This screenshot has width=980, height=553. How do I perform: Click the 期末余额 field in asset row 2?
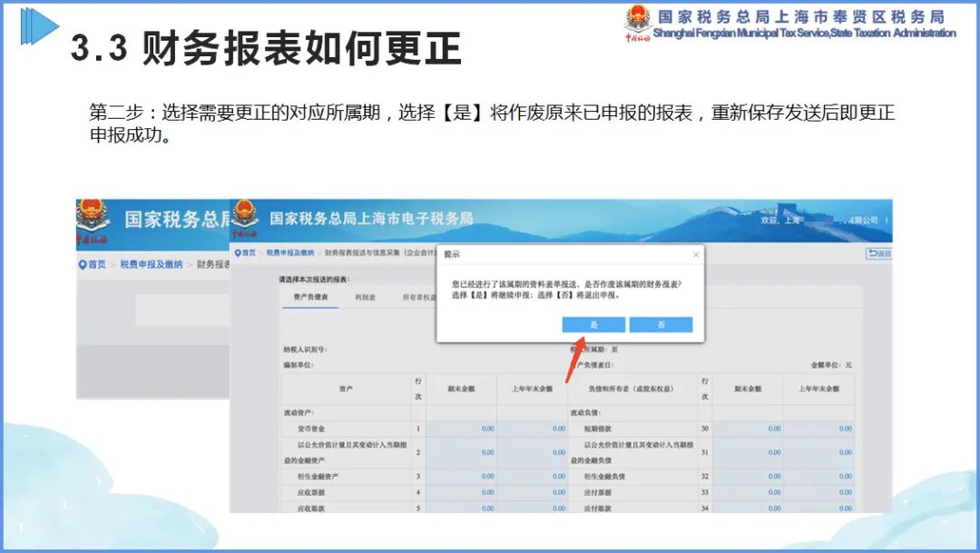(461, 452)
